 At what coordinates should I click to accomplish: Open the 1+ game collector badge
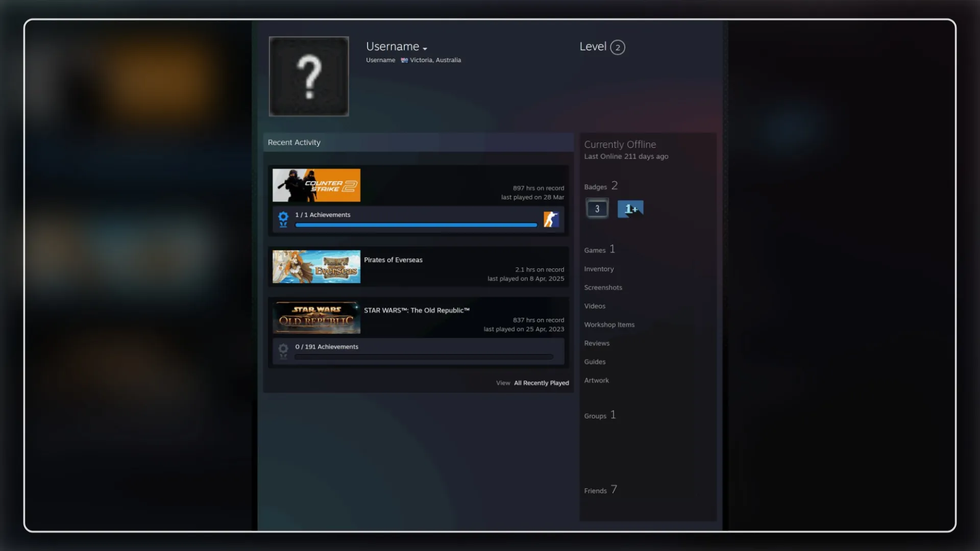[x=630, y=209]
